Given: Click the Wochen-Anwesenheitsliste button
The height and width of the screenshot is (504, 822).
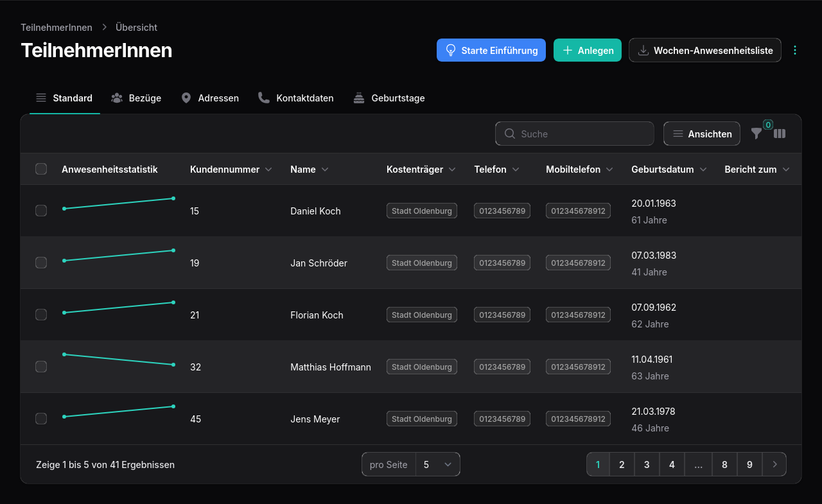Looking at the screenshot, I should [x=705, y=50].
